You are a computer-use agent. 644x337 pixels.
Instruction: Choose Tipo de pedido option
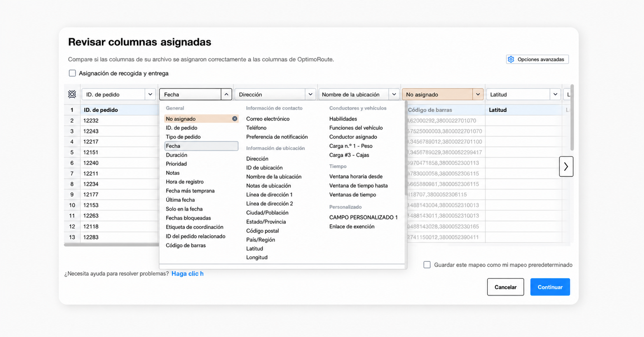[183, 137]
